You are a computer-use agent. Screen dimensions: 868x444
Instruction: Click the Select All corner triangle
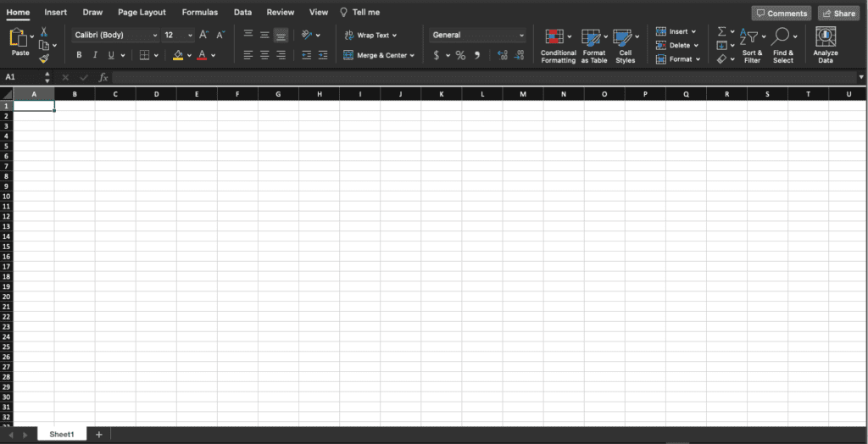coord(7,94)
